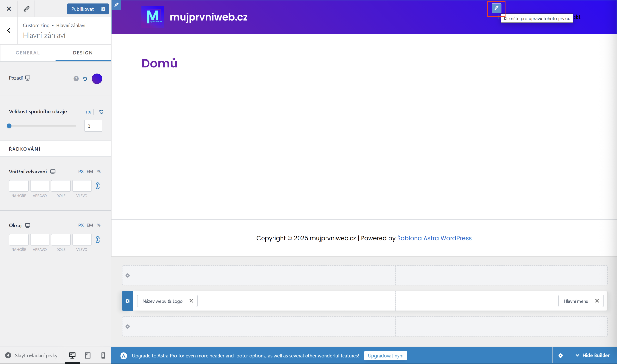Reset the Pozadí background setting

pos(85,79)
